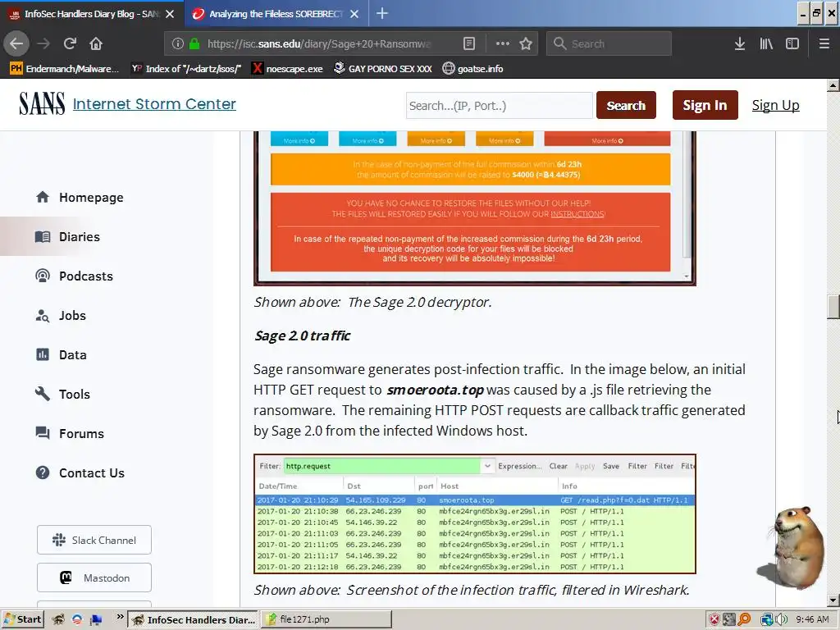This screenshot has height=630, width=840.
Task: Open the Sage 2.0 decryptor screenshot image
Action: 475,208
